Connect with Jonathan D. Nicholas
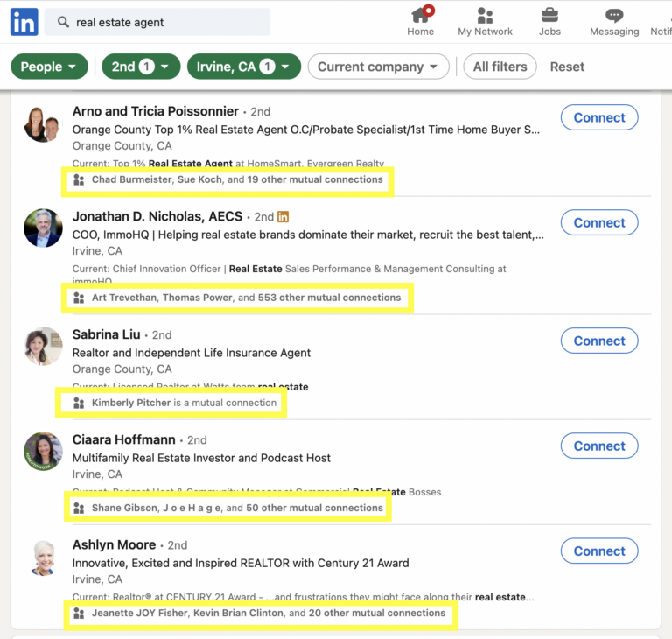The height and width of the screenshot is (639, 672). (x=599, y=222)
